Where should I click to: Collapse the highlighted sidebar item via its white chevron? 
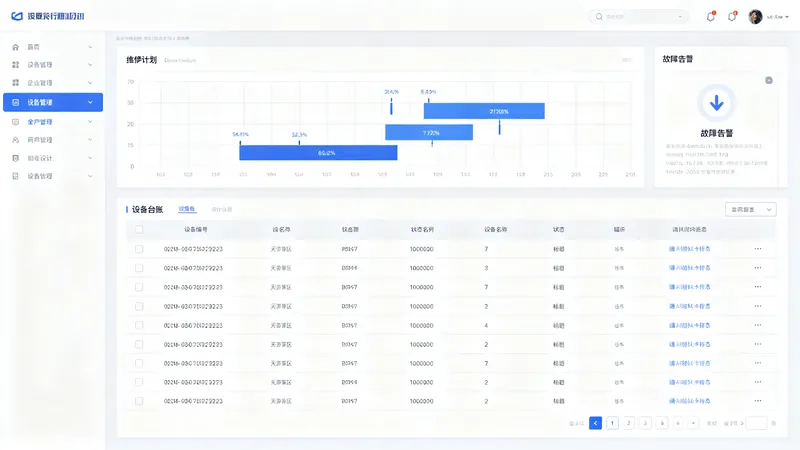90,103
